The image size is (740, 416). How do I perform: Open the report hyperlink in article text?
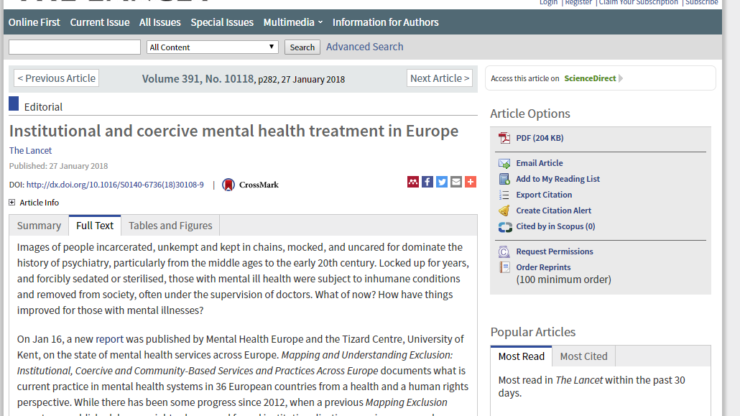pos(109,339)
